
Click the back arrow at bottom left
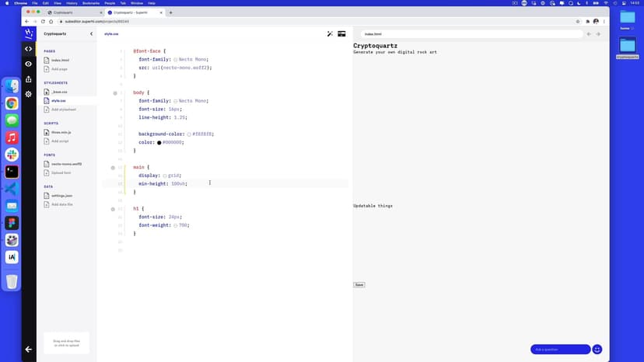point(29,350)
